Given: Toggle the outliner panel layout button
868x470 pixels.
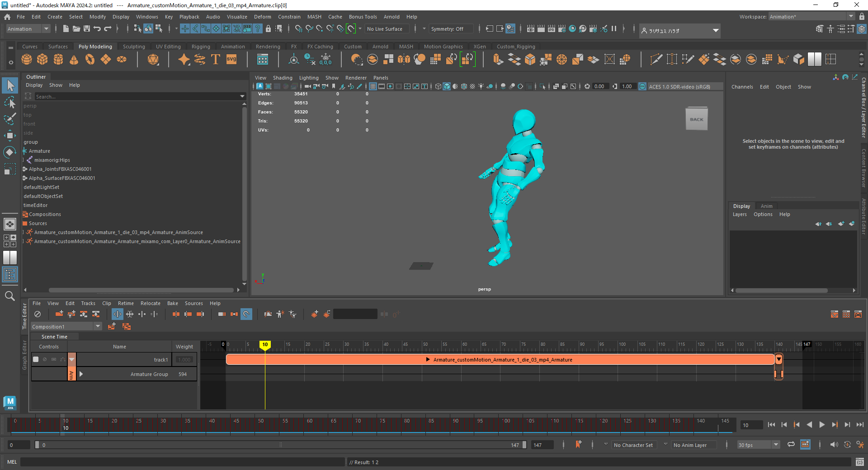Looking at the screenshot, I should tap(10, 274).
